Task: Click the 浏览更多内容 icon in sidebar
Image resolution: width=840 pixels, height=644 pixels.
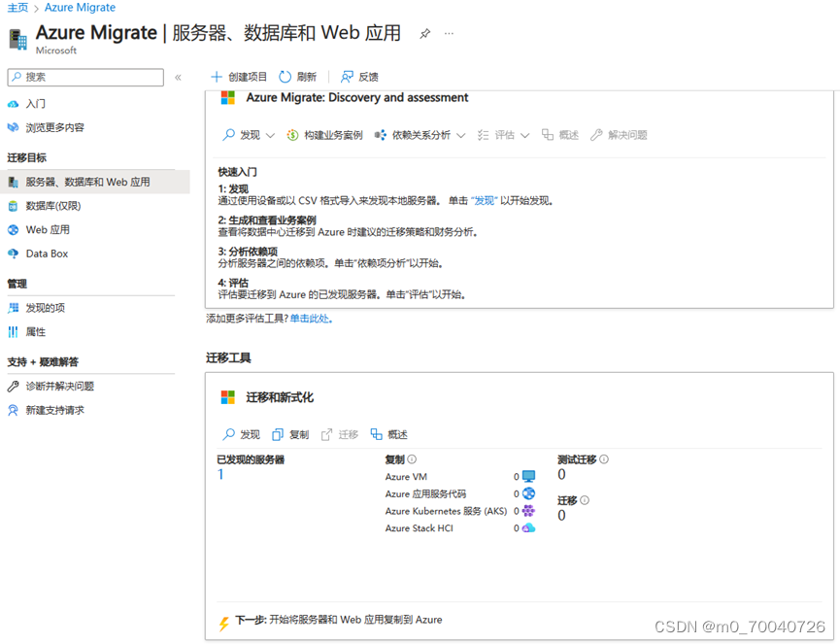Action: click(x=13, y=127)
